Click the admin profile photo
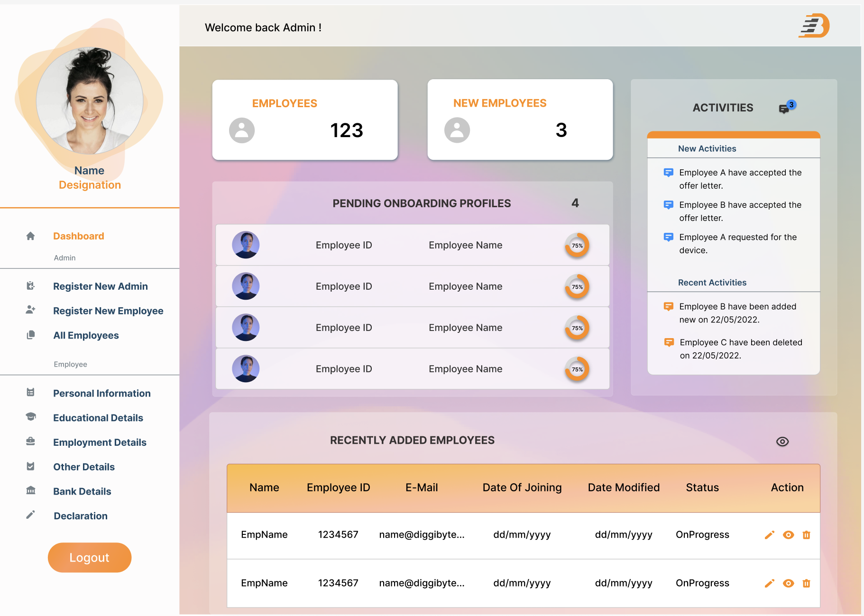 click(x=90, y=101)
